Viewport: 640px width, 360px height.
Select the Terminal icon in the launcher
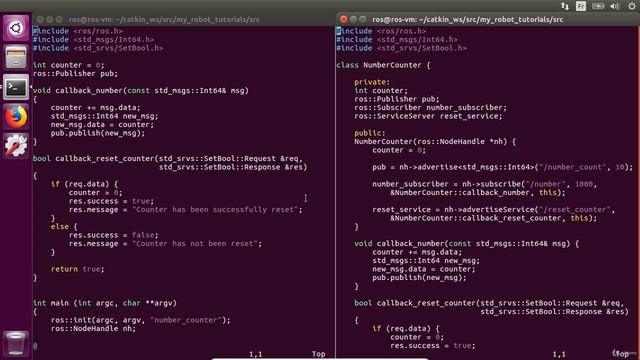coord(16,87)
